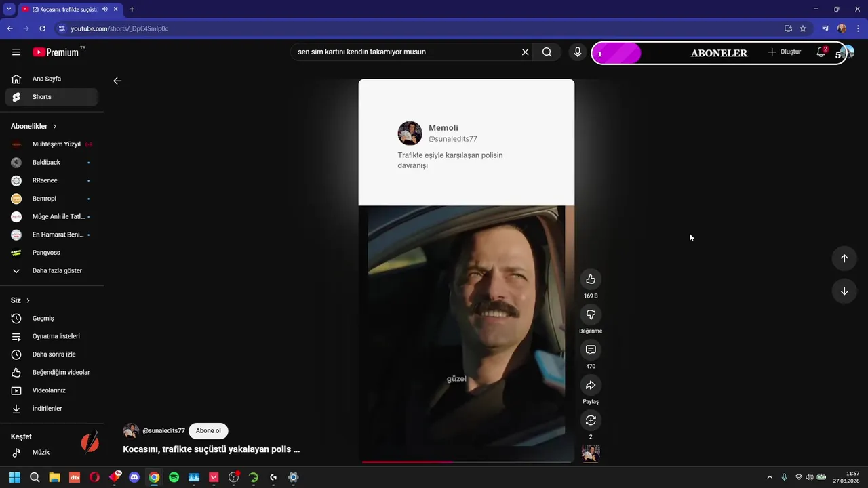Like the Short with thumbs up

pos(591,279)
